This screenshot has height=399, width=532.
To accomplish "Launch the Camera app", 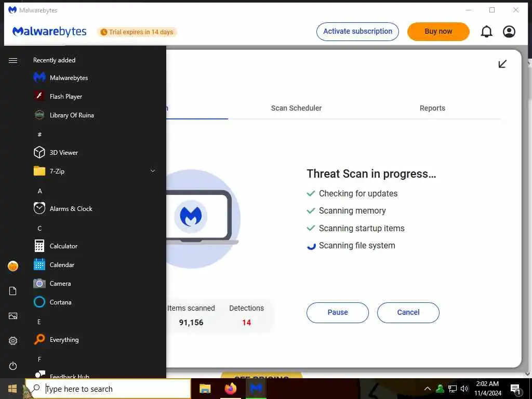I will click(x=95, y=283).
